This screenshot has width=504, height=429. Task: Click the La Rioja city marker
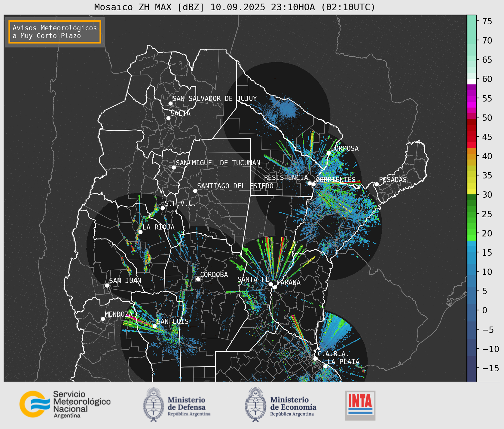click(x=140, y=232)
